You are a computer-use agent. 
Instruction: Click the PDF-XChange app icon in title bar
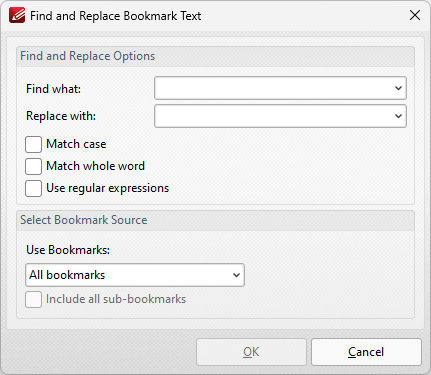click(x=17, y=15)
